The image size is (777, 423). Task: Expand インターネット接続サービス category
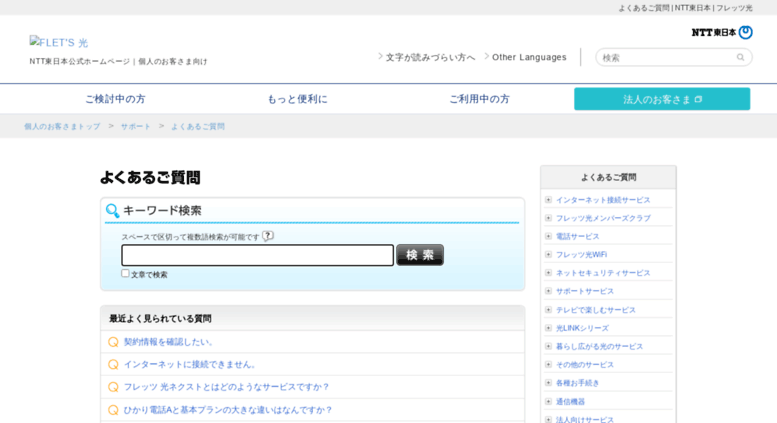click(x=548, y=200)
